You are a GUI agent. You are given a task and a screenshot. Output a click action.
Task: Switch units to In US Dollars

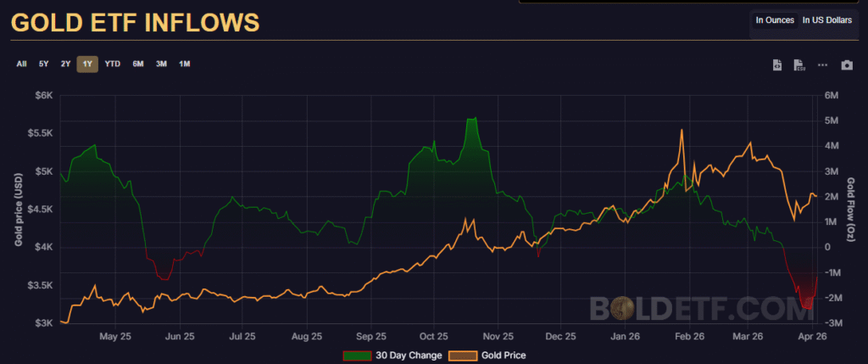pos(826,20)
